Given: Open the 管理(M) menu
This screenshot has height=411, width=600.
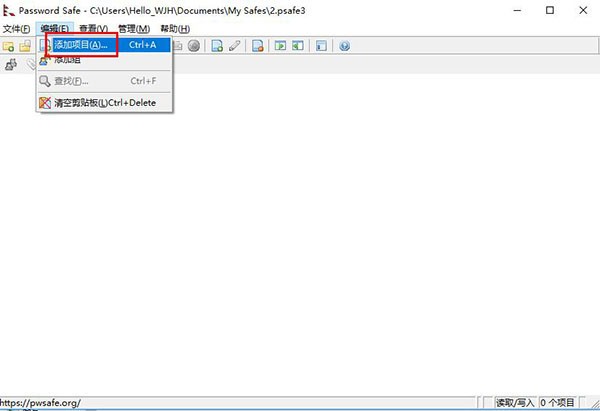Looking at the screenshot, I should click(x=133, y=29).
